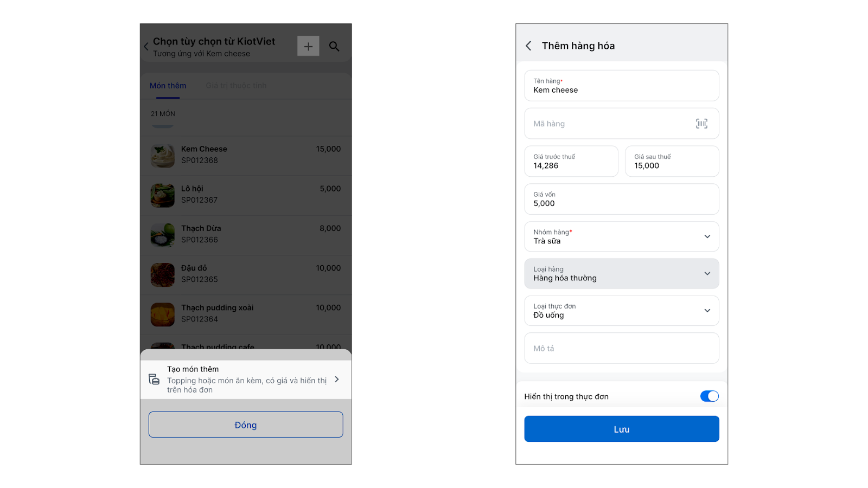Toggle Hiển thị trong thực đơn switch
The image size is (868, 488).
(709, 396)
